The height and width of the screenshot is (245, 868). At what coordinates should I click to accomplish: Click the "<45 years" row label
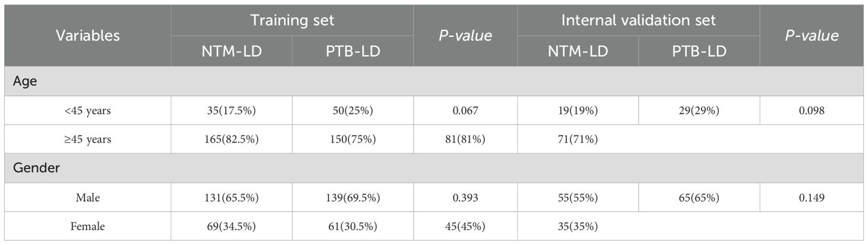tap(87, 111)
